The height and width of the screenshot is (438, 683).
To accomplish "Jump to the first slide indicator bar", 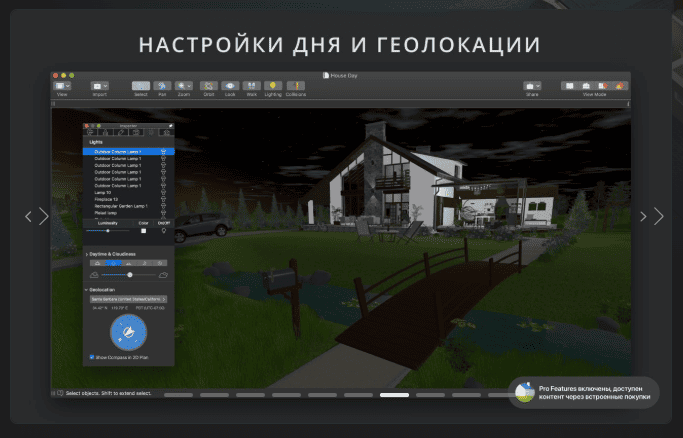I will click(x=179, y=395).
